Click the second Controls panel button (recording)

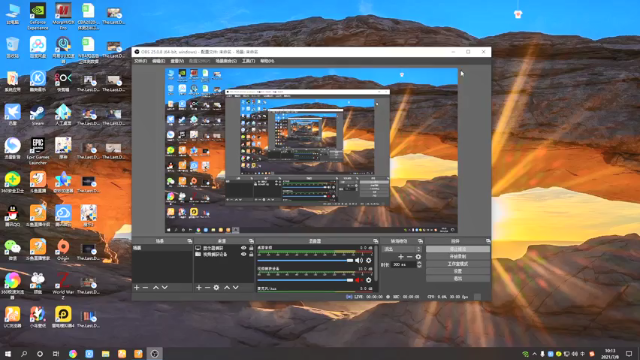pos(458,256)
